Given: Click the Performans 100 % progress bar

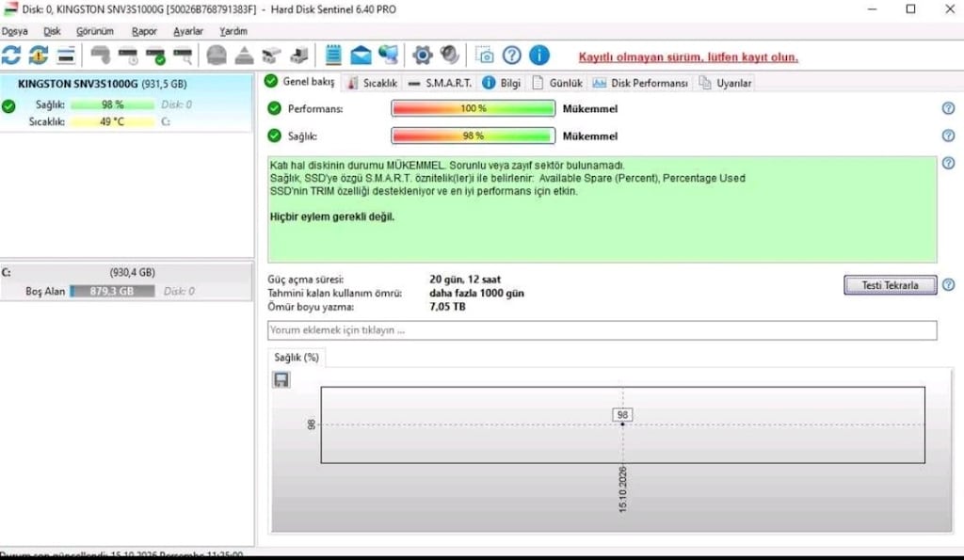Looking at the screenshot, I should (x=473, y=108).
